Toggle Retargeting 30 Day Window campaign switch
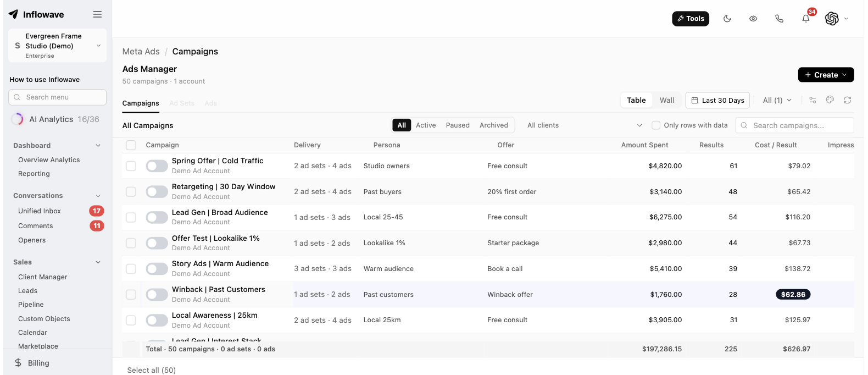 click(x=157, y=192)
